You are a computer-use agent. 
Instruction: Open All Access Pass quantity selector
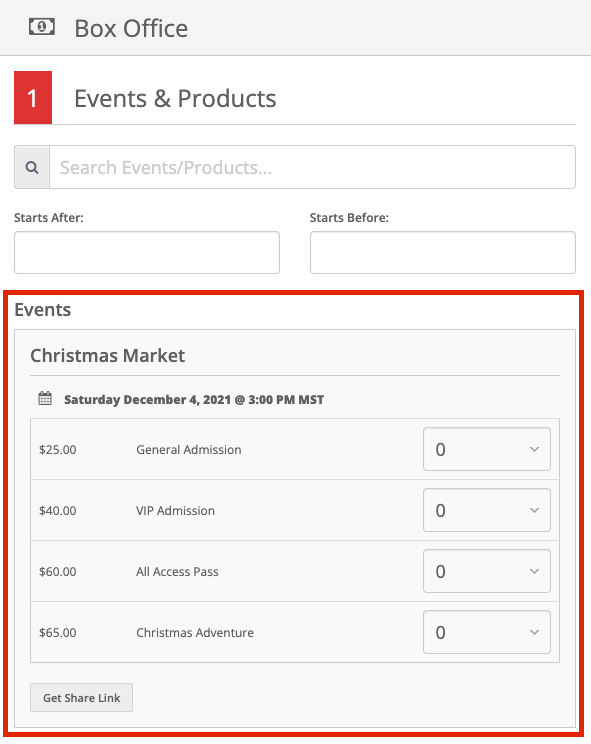click(x=487, y=571)
